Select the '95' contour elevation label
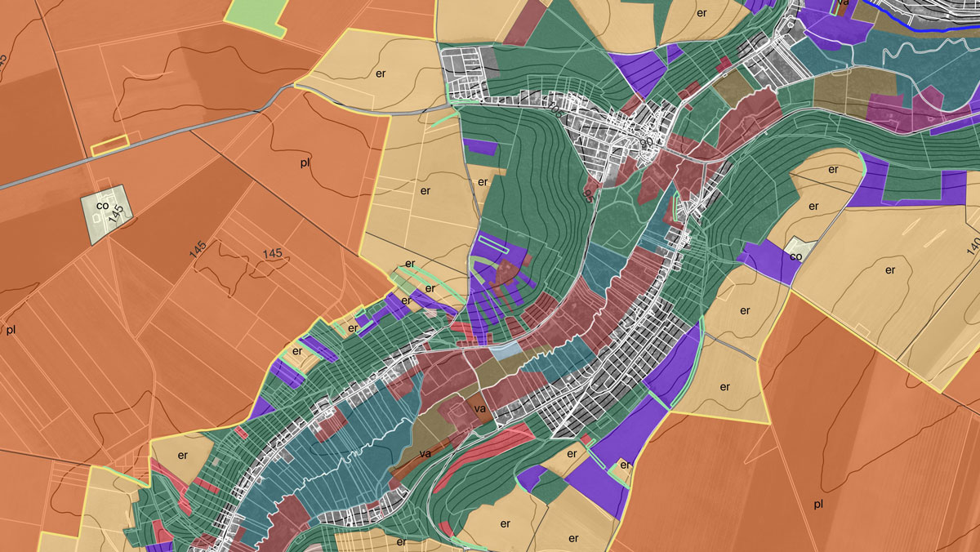980x552 pixels. (x=588, y=195)
